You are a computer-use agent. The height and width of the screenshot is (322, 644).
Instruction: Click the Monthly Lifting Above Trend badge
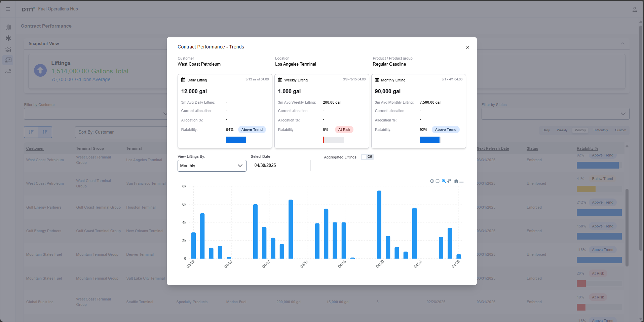tap(446, 130)
